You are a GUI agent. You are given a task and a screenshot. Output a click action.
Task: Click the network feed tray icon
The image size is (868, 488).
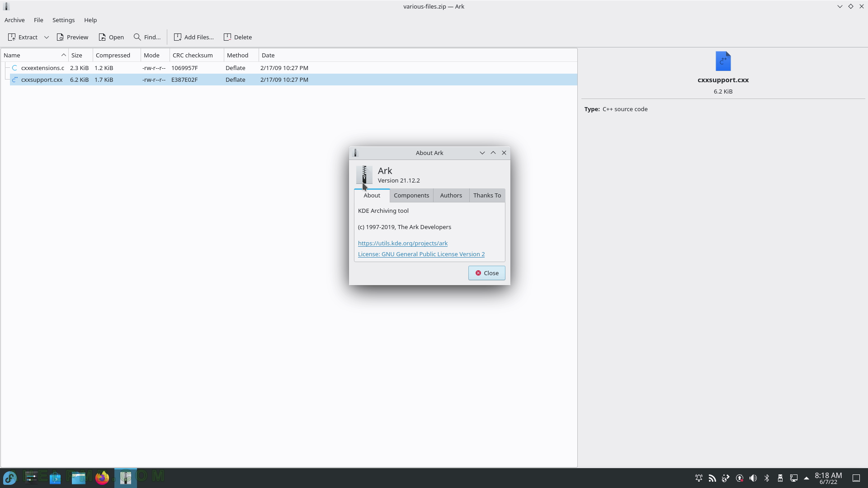point(712,478)
